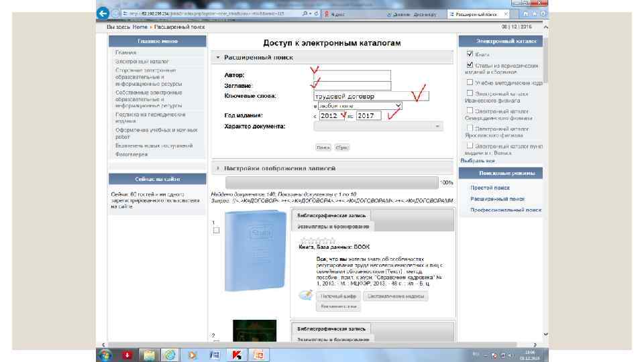Open the Экземпляры и бронирование tab of record 2
The width and height of the screenshot is (644, 362).
[x=333, y=339]
